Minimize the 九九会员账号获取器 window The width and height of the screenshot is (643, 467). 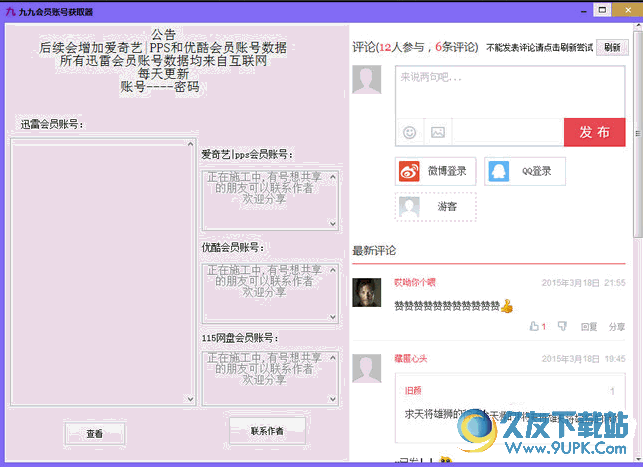pyautogui.click(x=584, y=11)
